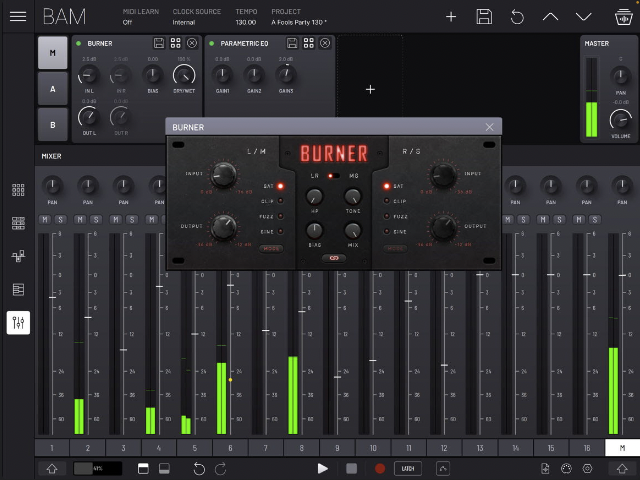Expand the panel with the down chevron
This screenshot has width=640, height=480.
pyautogui.click(x=584, y=16)
